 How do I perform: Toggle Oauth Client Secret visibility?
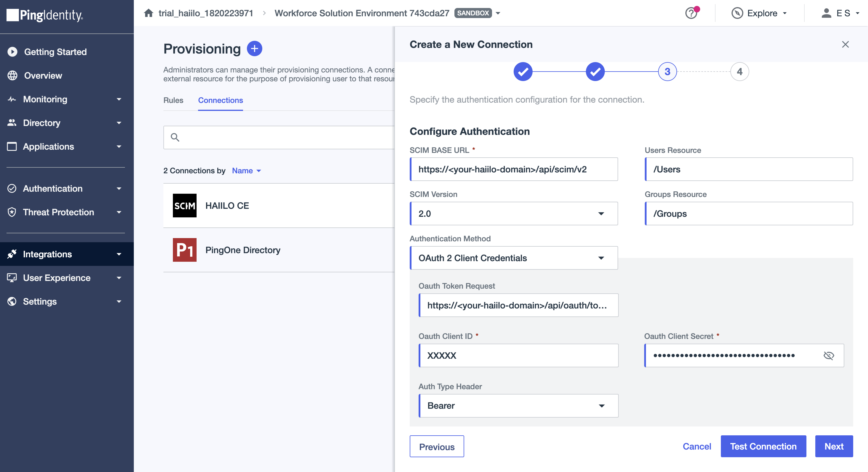829,355
